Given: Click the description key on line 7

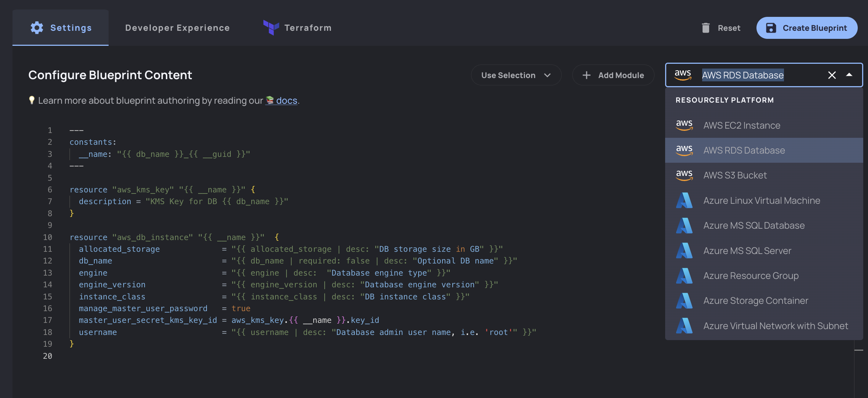Looking at the screenshot, I should (x=105, y=202).
